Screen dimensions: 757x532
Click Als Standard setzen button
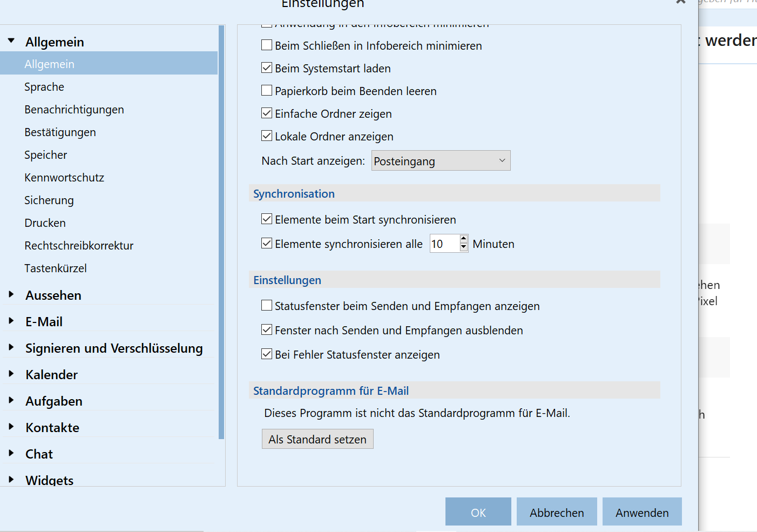tap(317, 439)
